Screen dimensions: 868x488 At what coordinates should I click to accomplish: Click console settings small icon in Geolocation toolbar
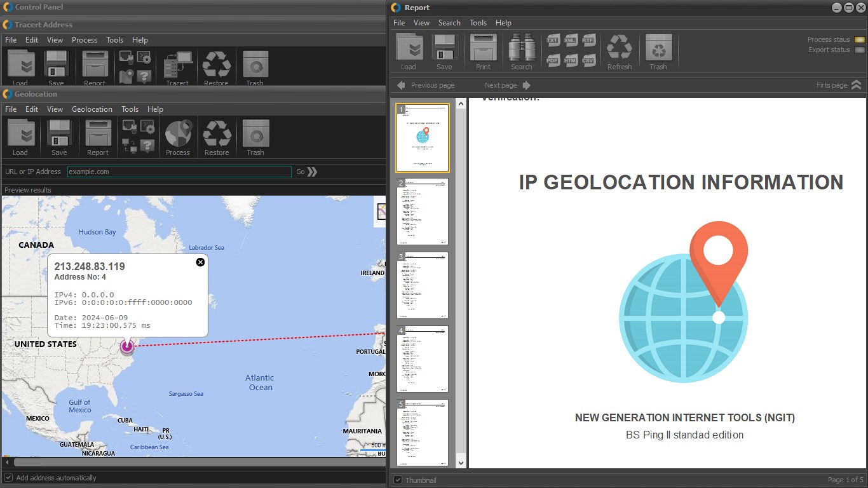pos(147,126)
